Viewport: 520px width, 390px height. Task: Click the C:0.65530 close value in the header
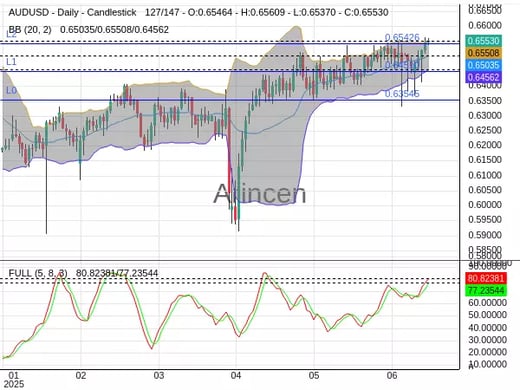[366, 13]
